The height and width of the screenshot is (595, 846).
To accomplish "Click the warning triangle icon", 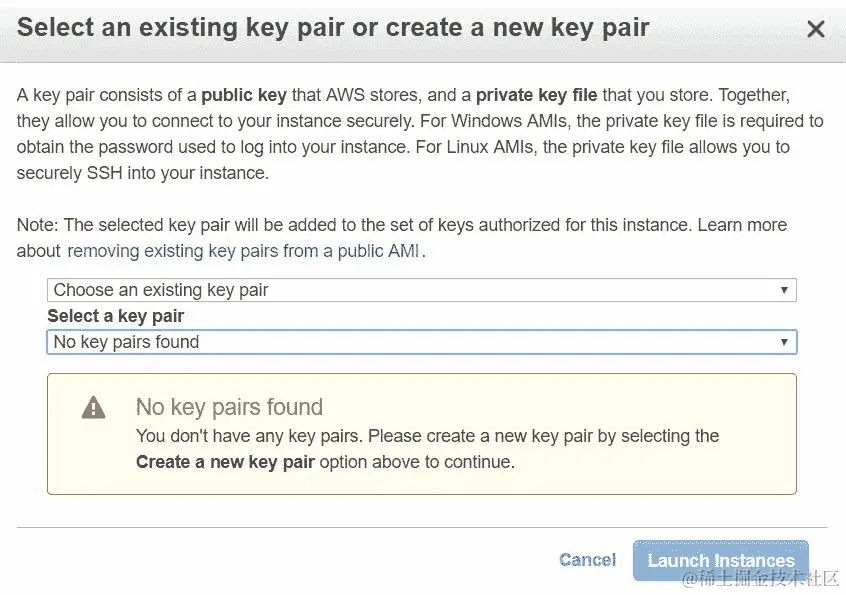I will pos(93,407).
